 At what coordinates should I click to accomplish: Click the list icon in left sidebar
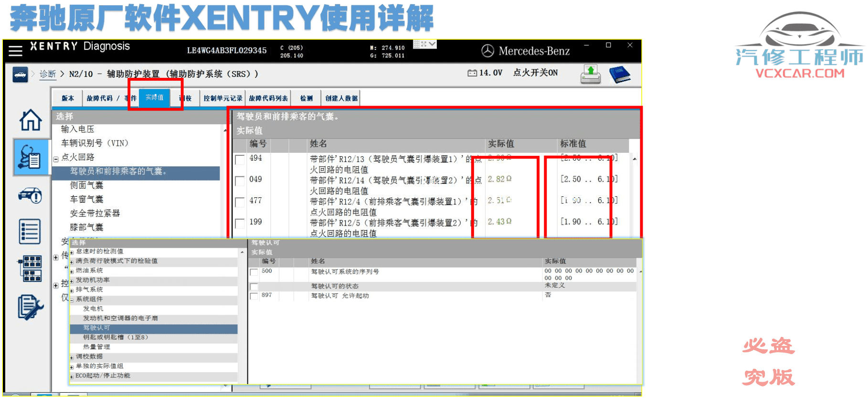(x=30, y=232)
